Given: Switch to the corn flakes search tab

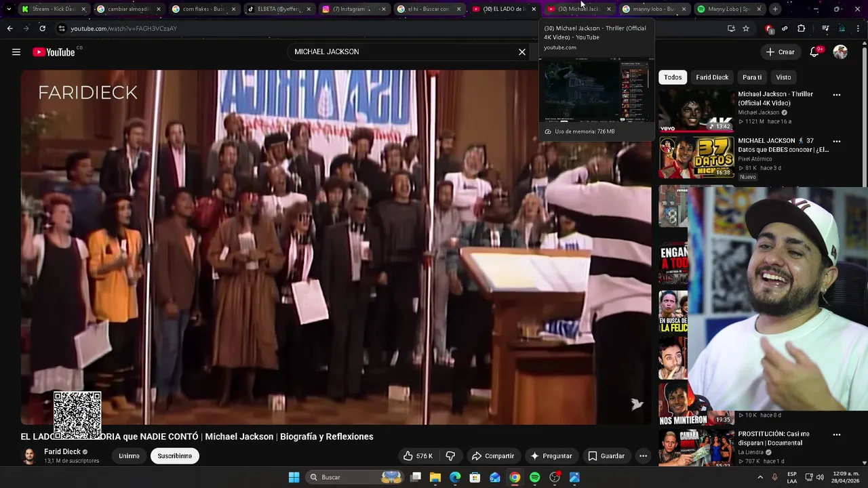Looking at the screenshot, I should coord(203,9).
